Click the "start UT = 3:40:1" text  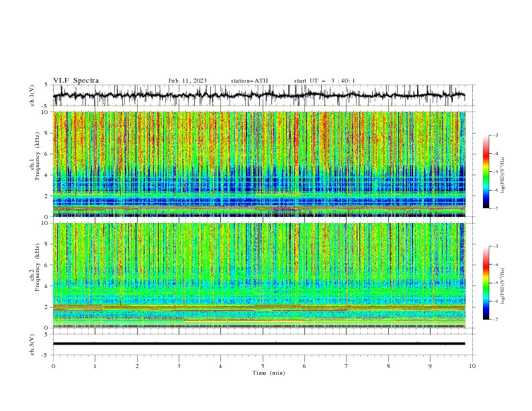click(x=324, y=81)
